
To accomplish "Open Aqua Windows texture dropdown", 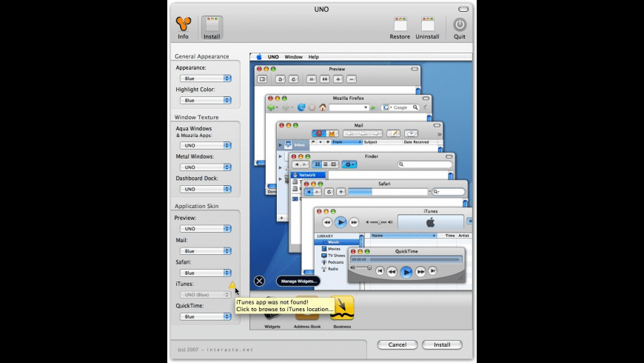I will (205, 145).
